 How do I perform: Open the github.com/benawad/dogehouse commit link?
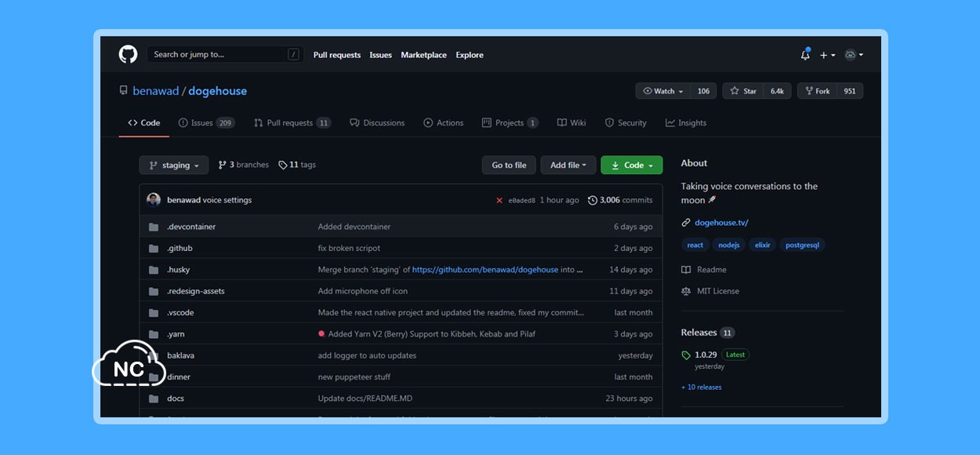[x=485, y=270]
